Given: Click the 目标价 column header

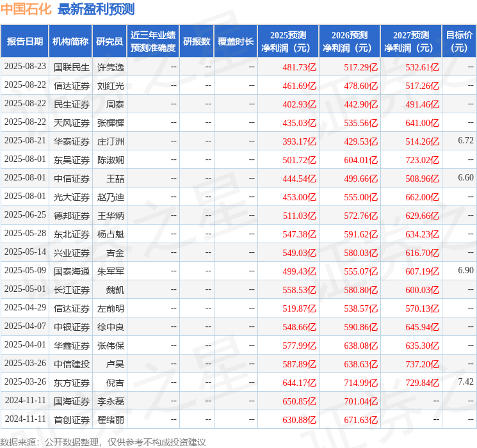Looking at the screenshot, I should click(459, 42).
